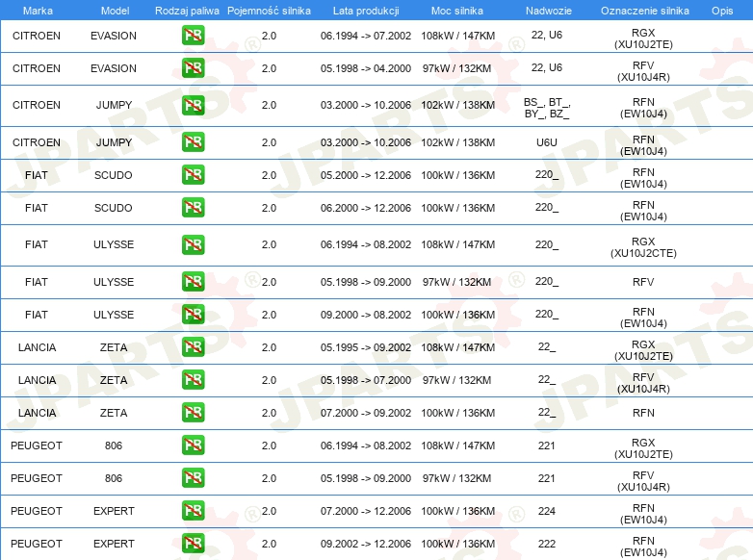Click fuel icon in Lancia Zeta 97kW row
The width and height of the screenshot is (753, 560).
pos(193,379)
